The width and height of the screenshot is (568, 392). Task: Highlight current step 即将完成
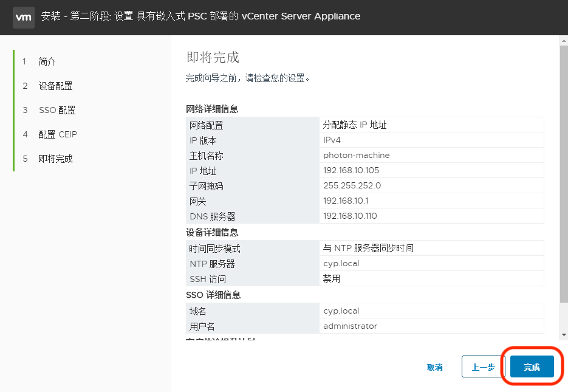coord(47,158)
